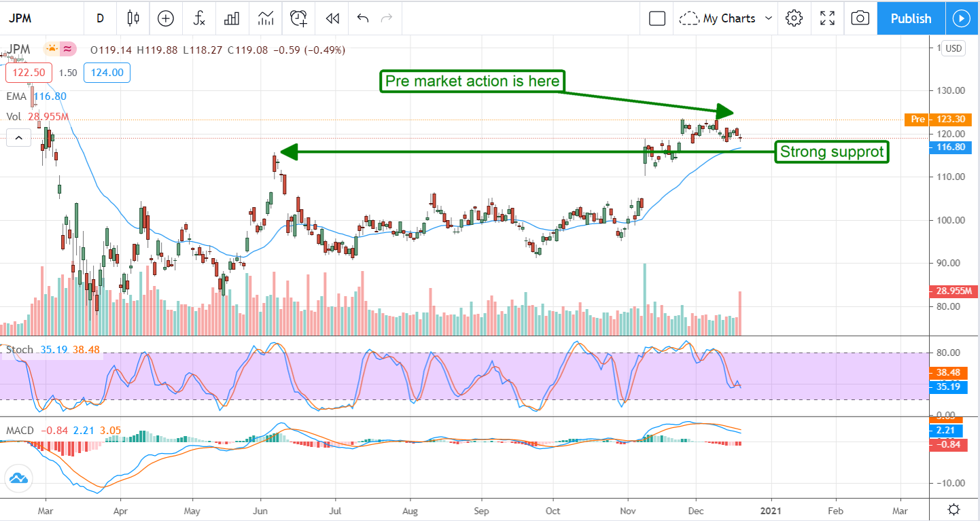Click the blue 124.00 buy price button
The image size is (980, 521).
tap(107, 73)
